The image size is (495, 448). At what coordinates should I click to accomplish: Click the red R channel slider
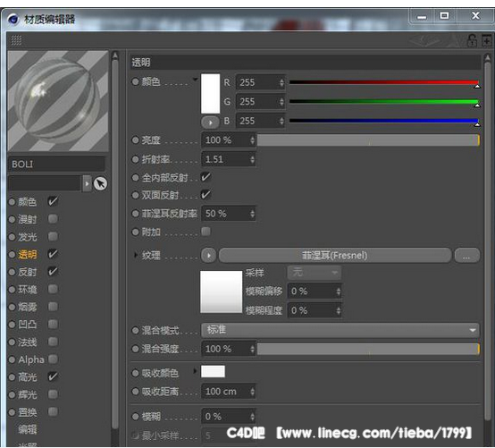[384, 82]
